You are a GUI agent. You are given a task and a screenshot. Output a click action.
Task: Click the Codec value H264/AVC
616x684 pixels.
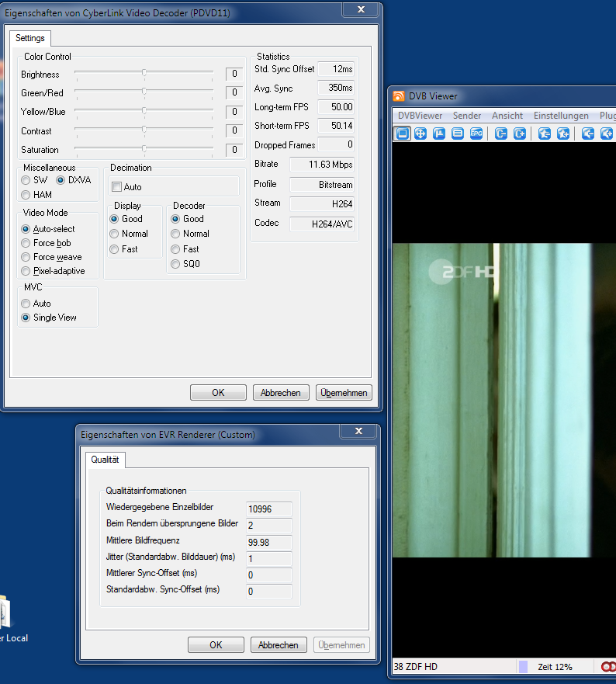tap(322, 224)
